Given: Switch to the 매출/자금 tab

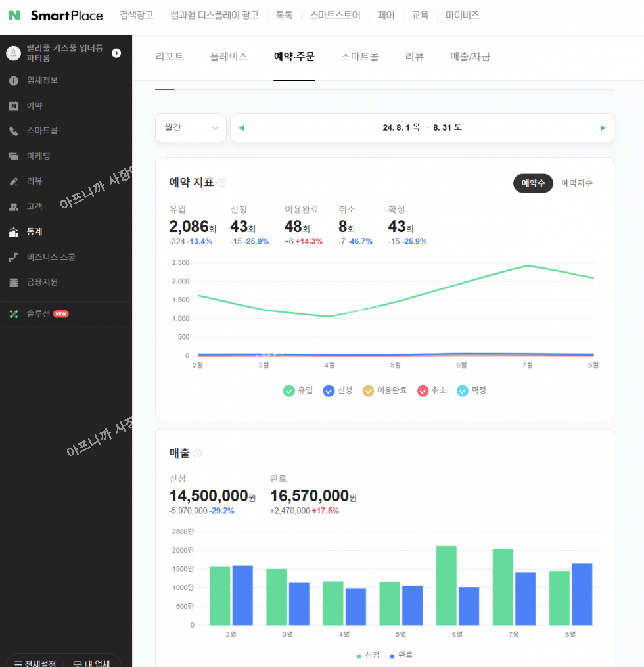Looking at the screenshot, I should click(470, 57).
